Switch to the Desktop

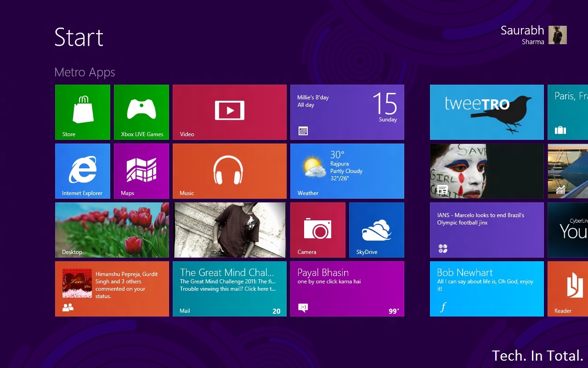[112, 230]
